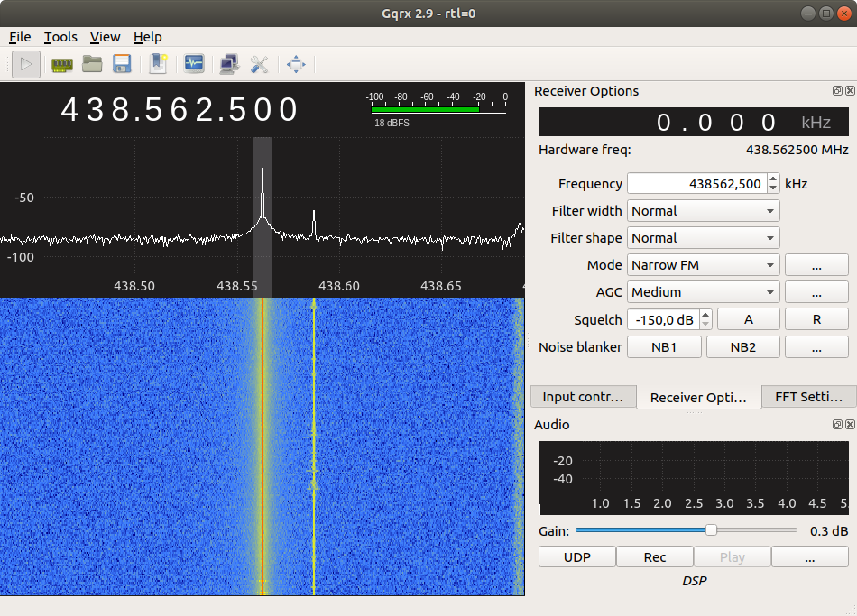Undock the Audio panel
Viewport: 857px width, 616px height.
837,424
